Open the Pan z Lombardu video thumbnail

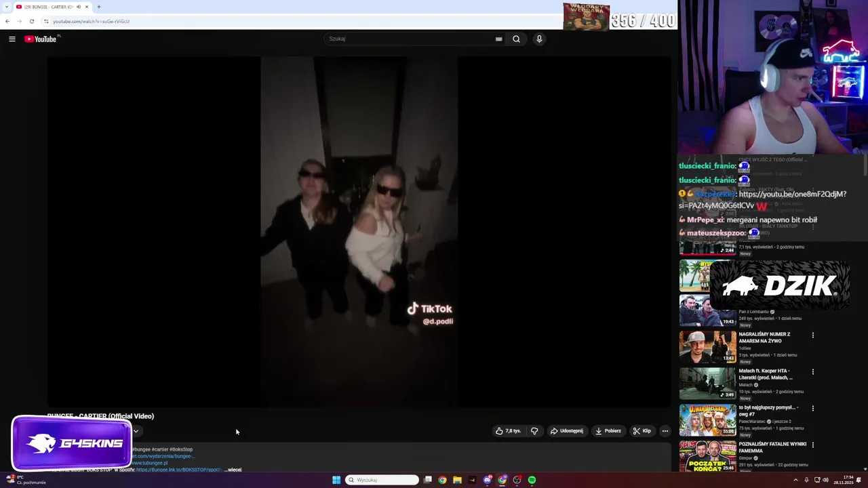click(x=707, y=310)
